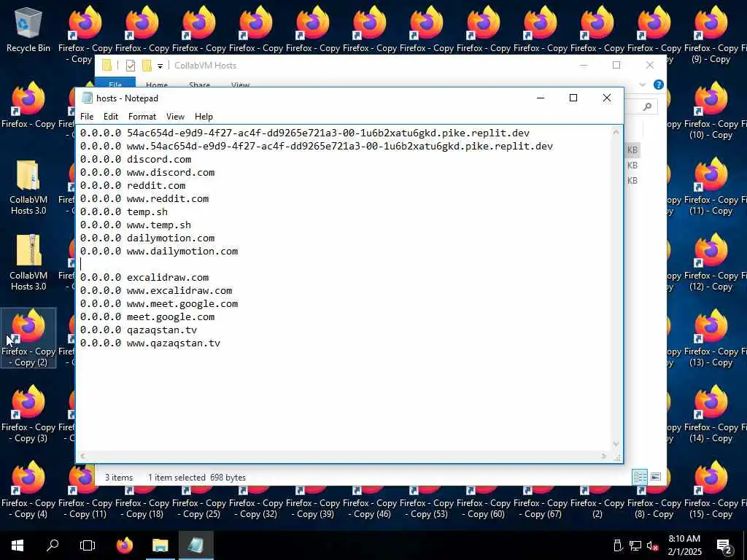Open the Action Center notifications icon

724,546
